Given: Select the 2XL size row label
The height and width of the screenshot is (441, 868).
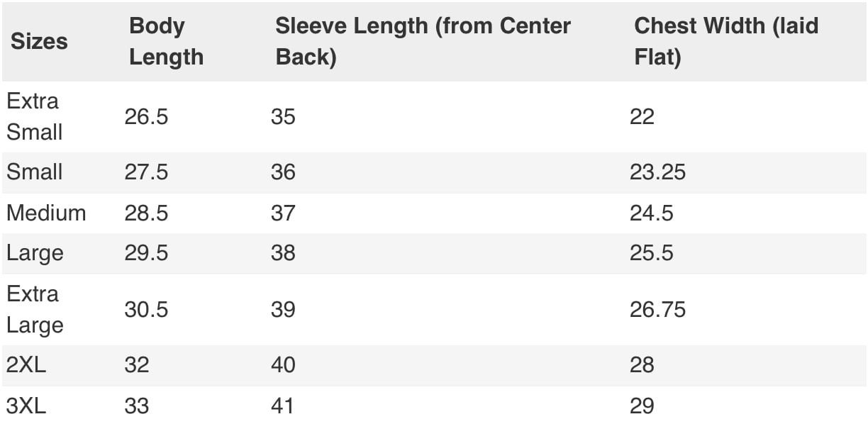Looking at the screenshot, I should coord(26,364).
